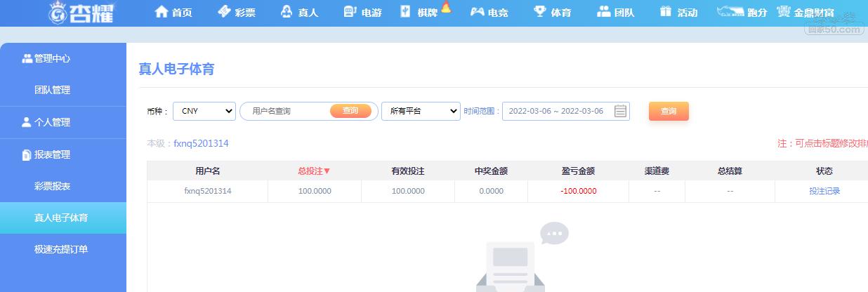Click the orange 查询 button after date range

coord(669,111)
